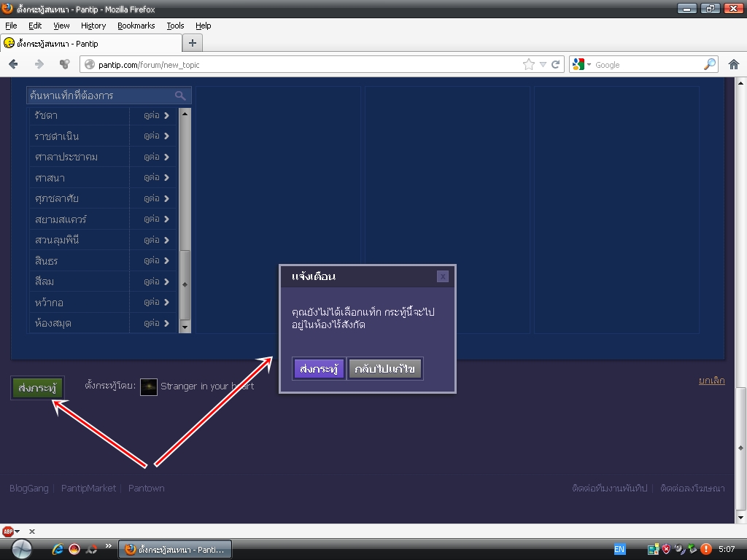This screenshot has height=560, width=747.
Task: Open the Bookmarks menu
Action: (136, 26)
